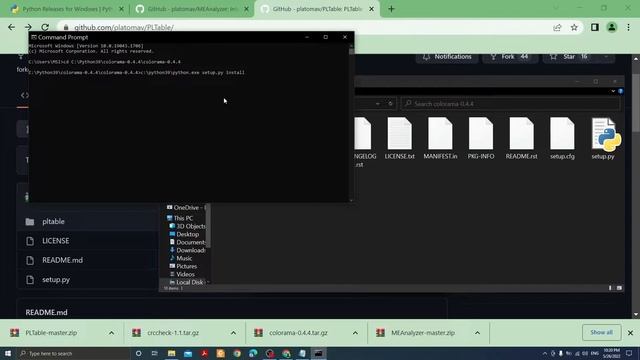Select LICENSE.txt file in Explorer
Screen dimensions: 640x360
[399, 138]
